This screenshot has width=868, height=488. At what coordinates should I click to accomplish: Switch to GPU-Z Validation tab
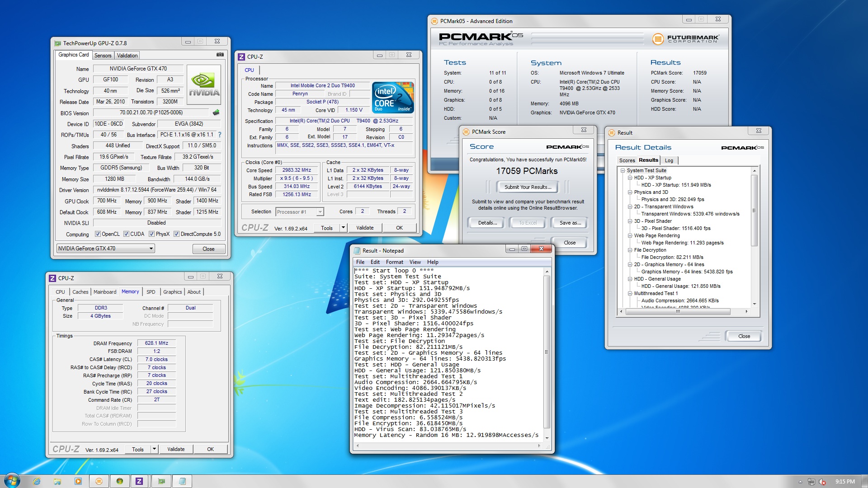click(x=127, y=56)
